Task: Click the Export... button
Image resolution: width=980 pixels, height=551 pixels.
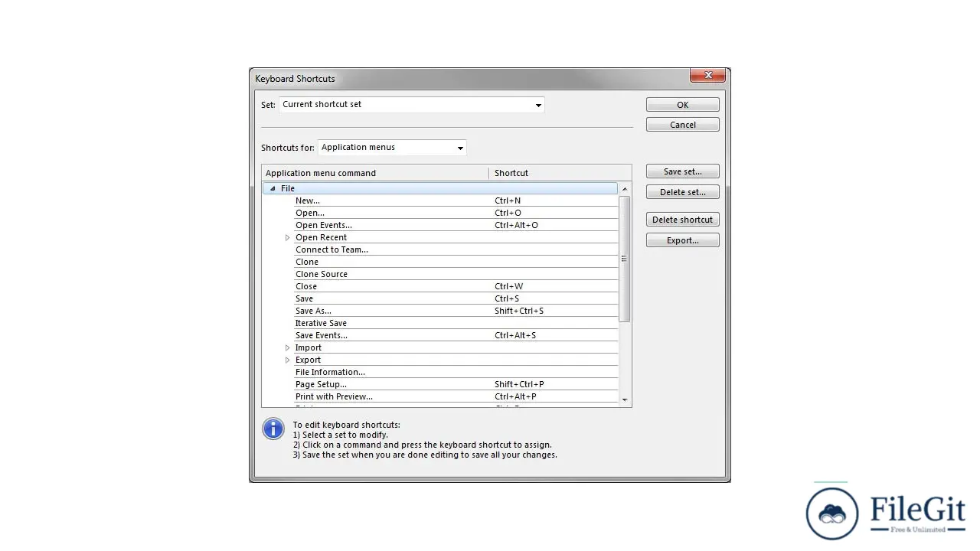Action: 682,240
